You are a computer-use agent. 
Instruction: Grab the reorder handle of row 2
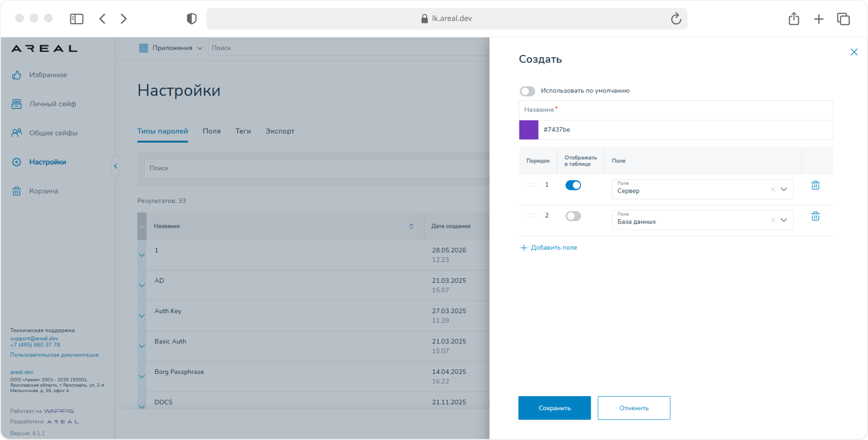532,216
